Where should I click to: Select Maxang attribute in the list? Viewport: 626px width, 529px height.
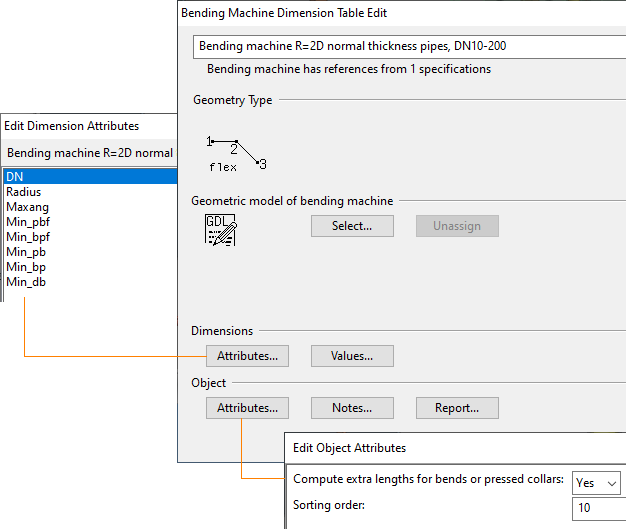(26, 207)
